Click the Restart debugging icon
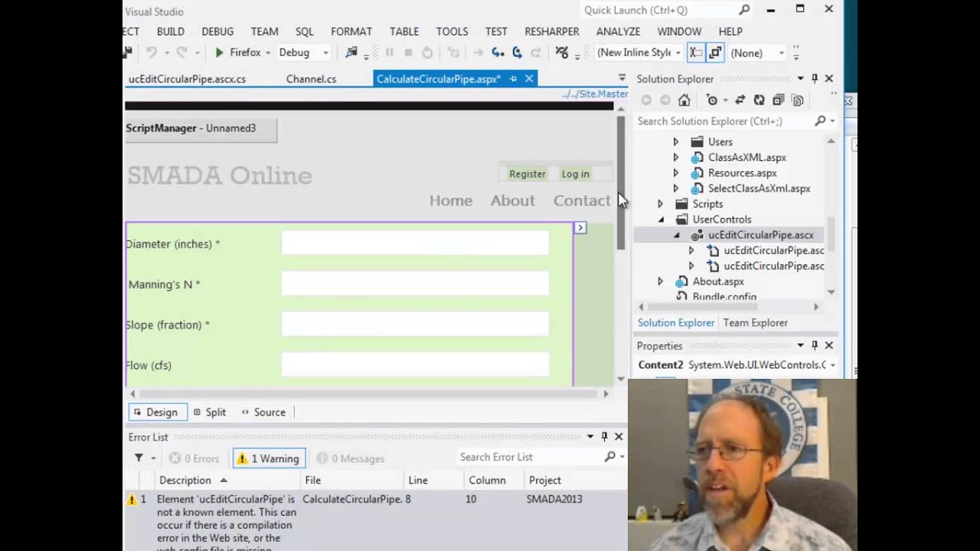Screen dimensions: 980x551 tap(427, 53)
